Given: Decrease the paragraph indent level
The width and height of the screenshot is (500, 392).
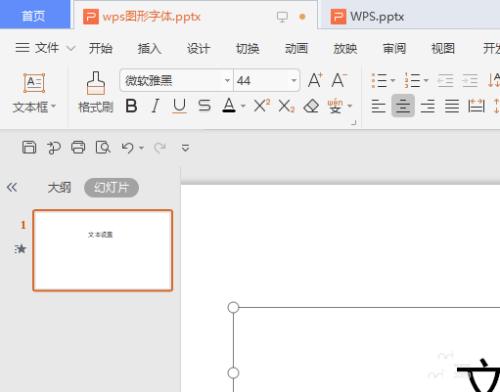Looking at the screenshot, I should [445, 80].
